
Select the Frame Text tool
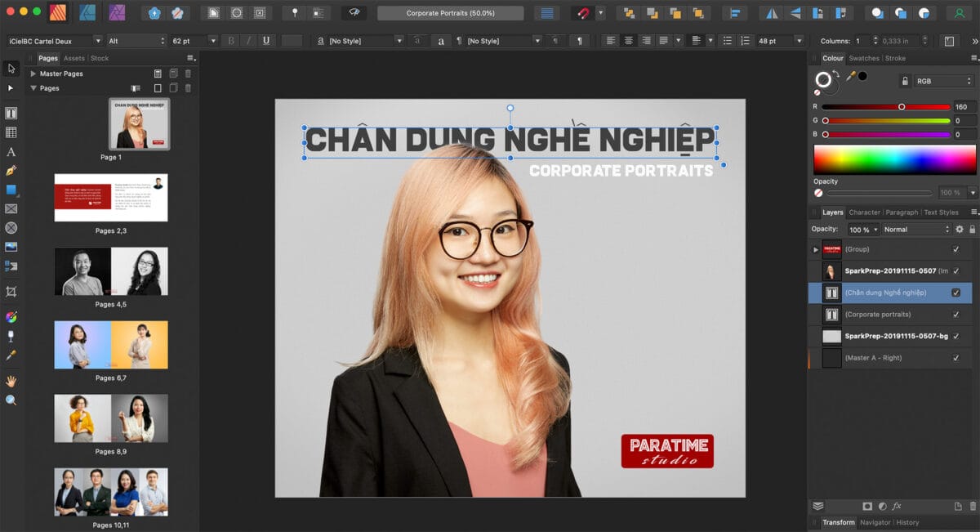point(11,113)
